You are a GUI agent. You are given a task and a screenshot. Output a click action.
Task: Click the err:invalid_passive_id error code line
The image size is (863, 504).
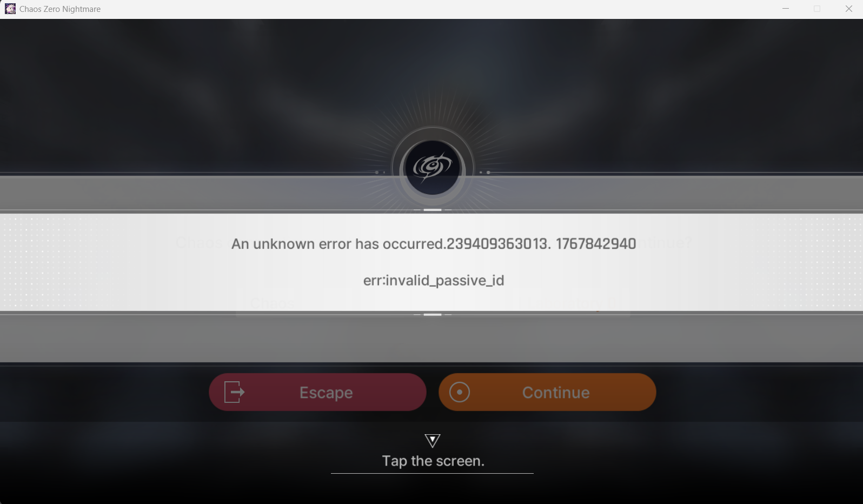click(434, 280)
